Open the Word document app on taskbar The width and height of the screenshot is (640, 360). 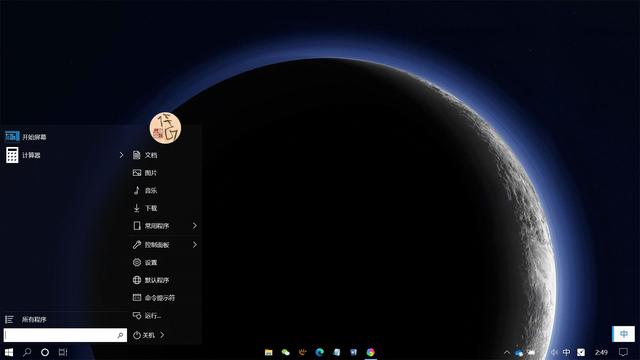coord(353,352)
